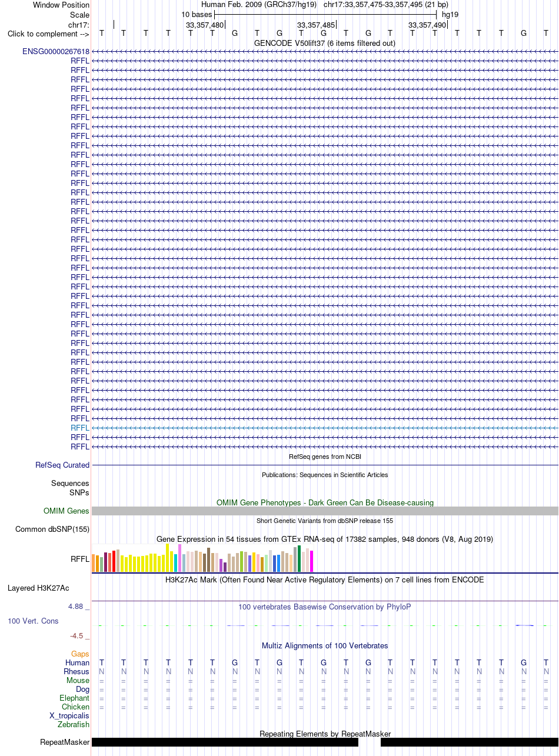Open the RefSeq Curated track label

(x=62, y=465)
